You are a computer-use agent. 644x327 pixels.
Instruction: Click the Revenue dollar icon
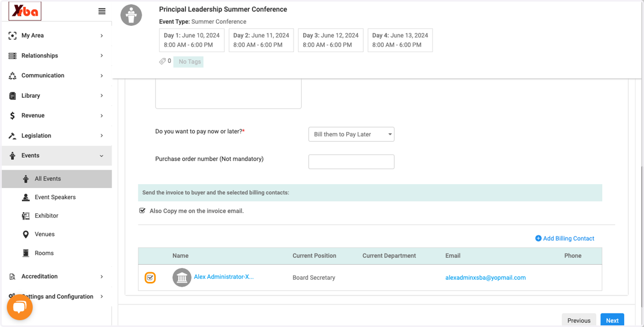(x=12, y=115)
